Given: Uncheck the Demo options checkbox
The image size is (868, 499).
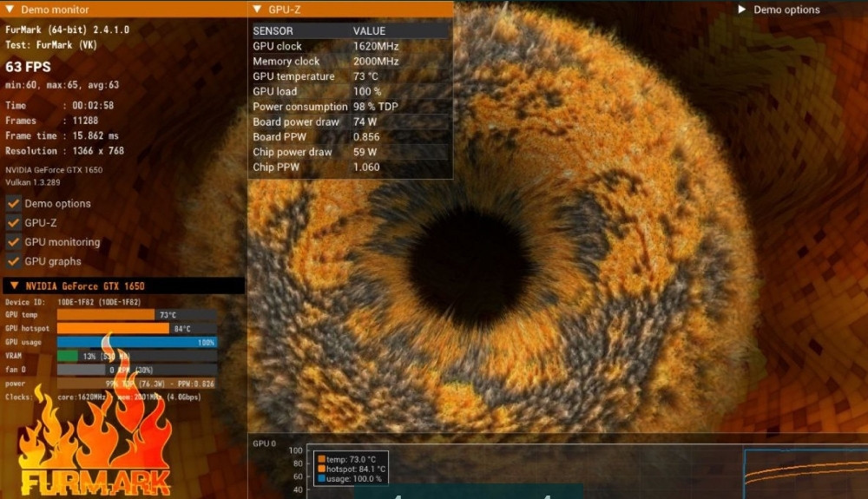Looking at the screenshot, I should [14, 203].
